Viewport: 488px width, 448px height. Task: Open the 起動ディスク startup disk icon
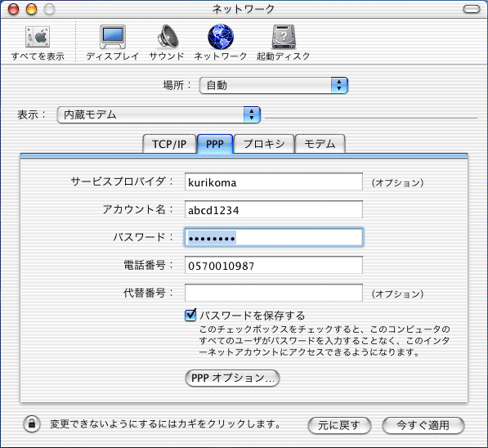click(x=284, y=37)
